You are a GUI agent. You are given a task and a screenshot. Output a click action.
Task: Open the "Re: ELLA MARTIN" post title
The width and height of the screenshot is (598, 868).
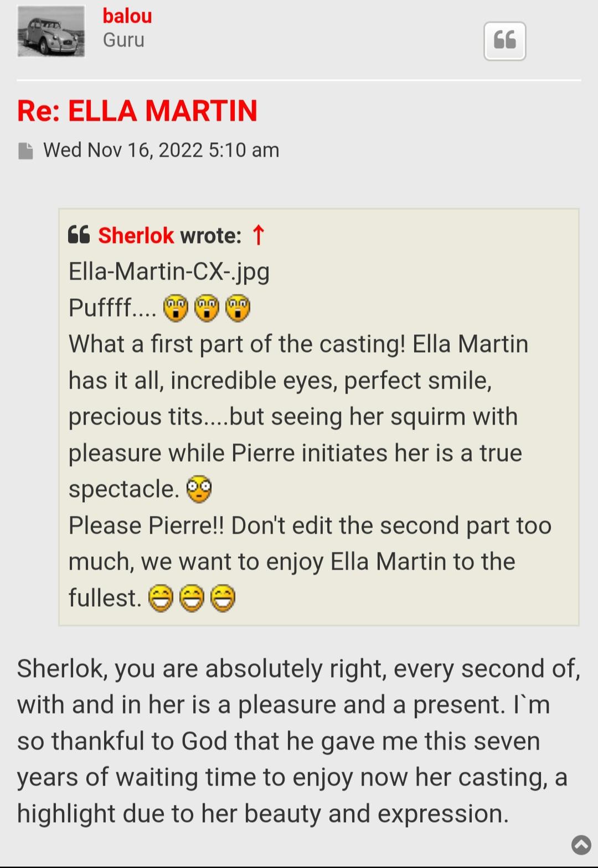[x=137, y=110]
